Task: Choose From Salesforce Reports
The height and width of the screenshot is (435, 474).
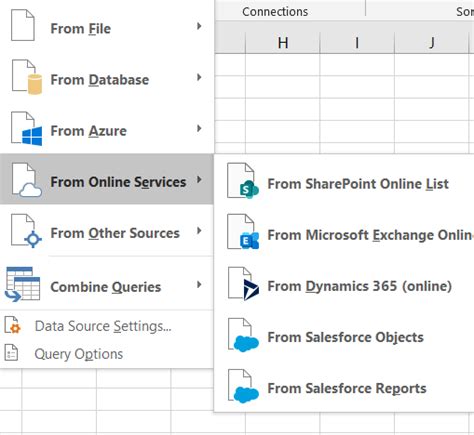Action: pos(345,386)
